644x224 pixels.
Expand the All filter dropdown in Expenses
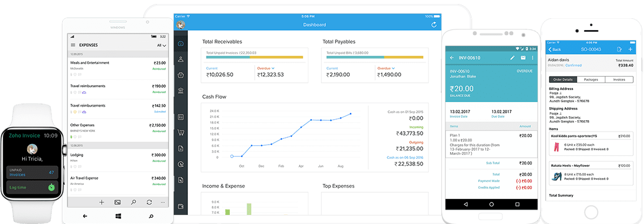(x=161, y=45)
